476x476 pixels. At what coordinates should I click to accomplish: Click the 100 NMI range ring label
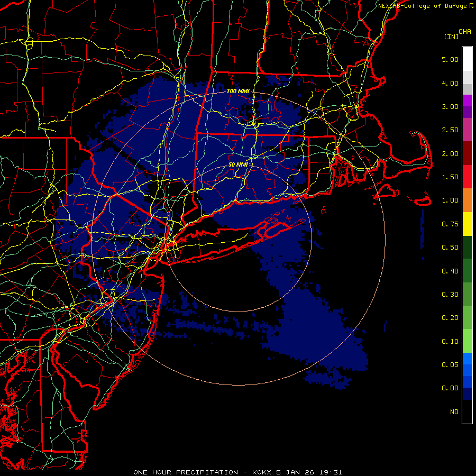[x=238, y=91]
